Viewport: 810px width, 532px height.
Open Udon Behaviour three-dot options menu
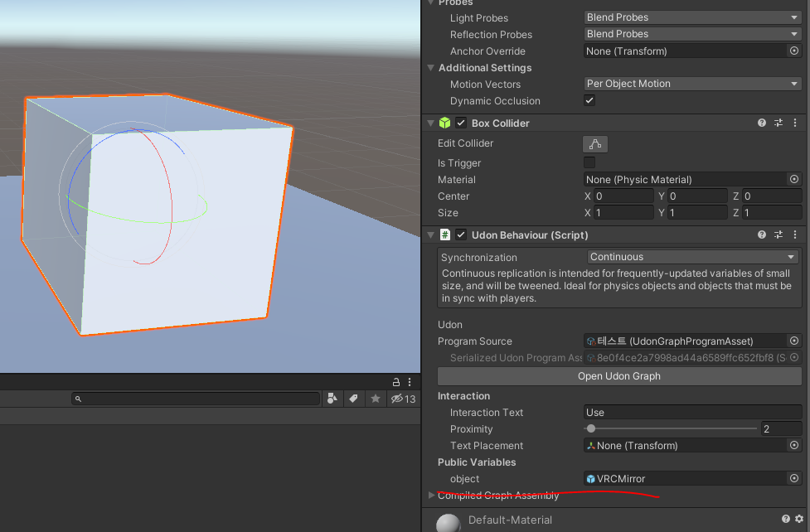tap(795, 235)
